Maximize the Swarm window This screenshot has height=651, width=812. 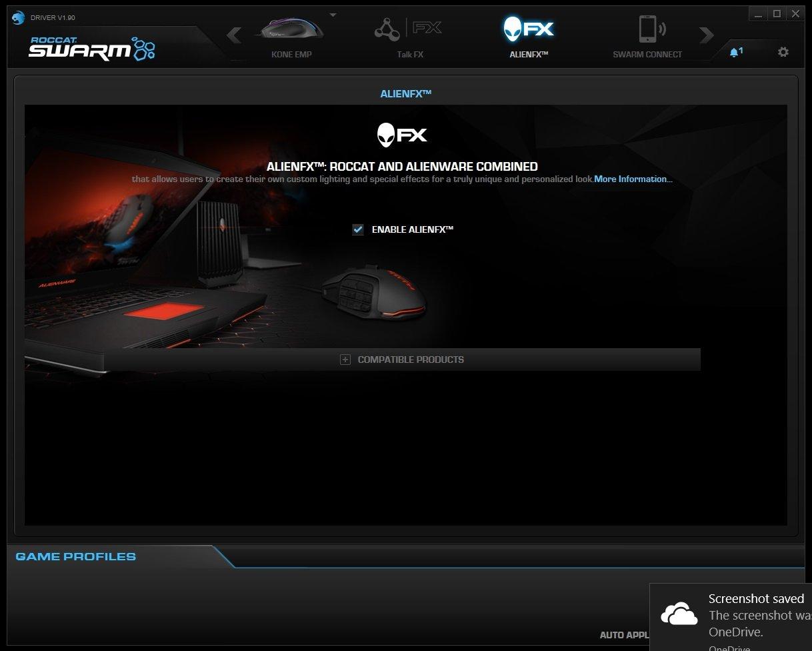pos(777,13)
